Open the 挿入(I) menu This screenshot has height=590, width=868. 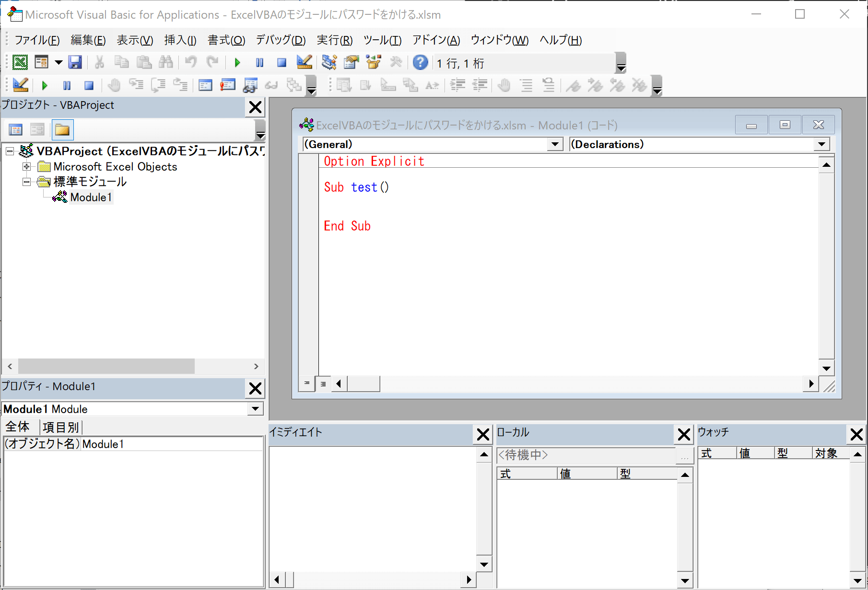coord(180,40)
